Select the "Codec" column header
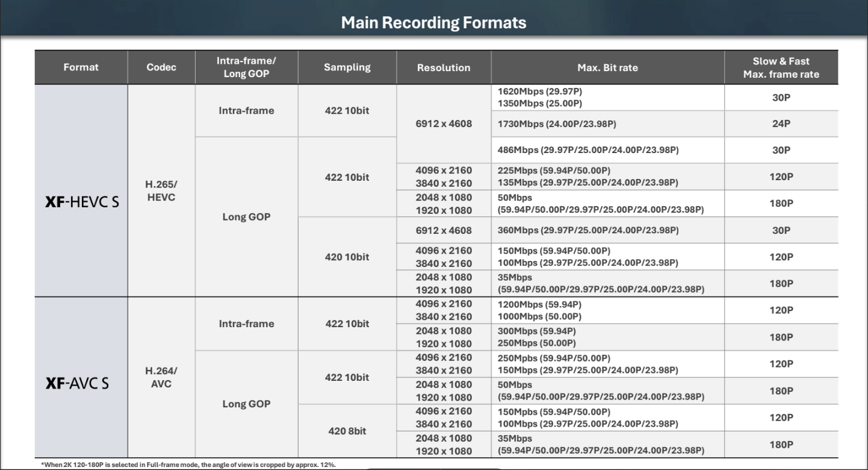 coord(161,67)
